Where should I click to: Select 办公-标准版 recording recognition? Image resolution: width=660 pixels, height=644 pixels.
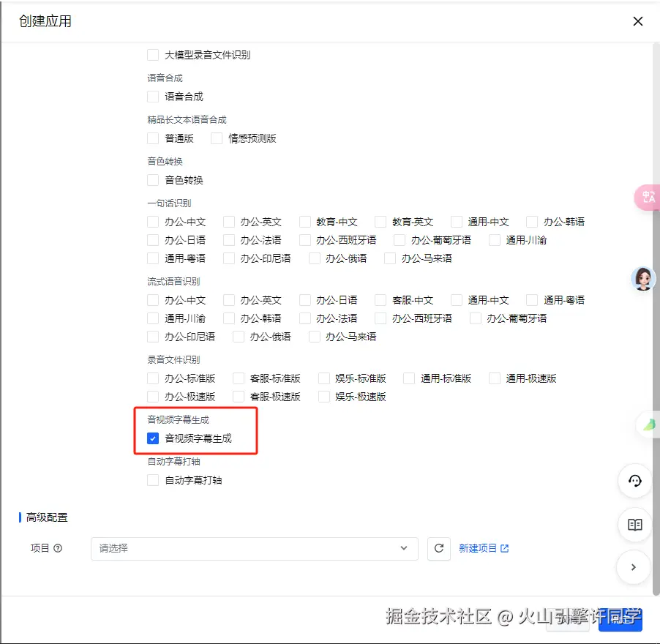click(x=153, y=378)
